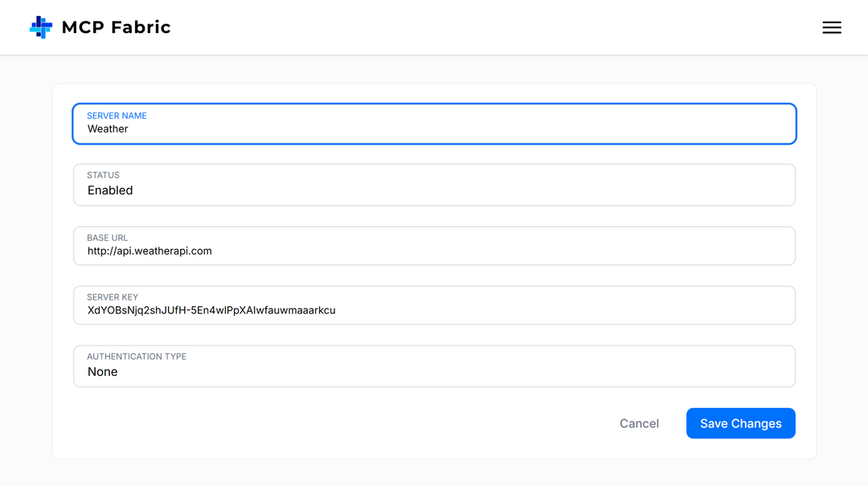Click the blue cross icon in header
This screenshot has height=486, width=868.
40,27
